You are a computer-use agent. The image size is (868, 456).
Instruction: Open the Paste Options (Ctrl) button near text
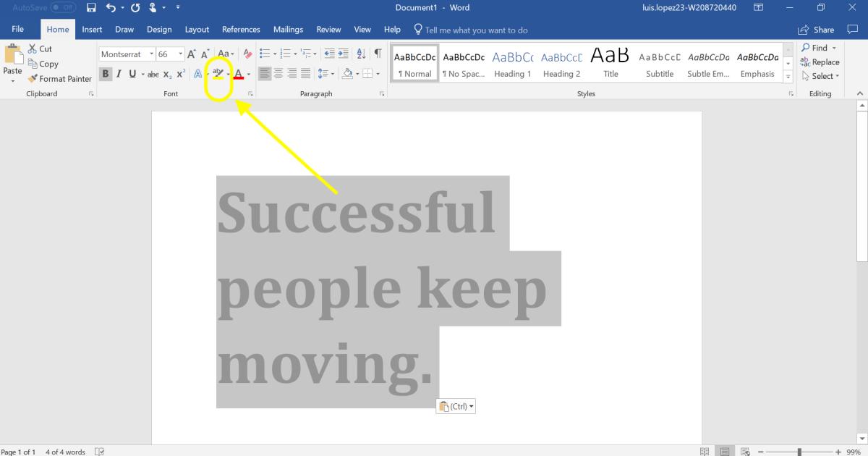coord(456,406)
